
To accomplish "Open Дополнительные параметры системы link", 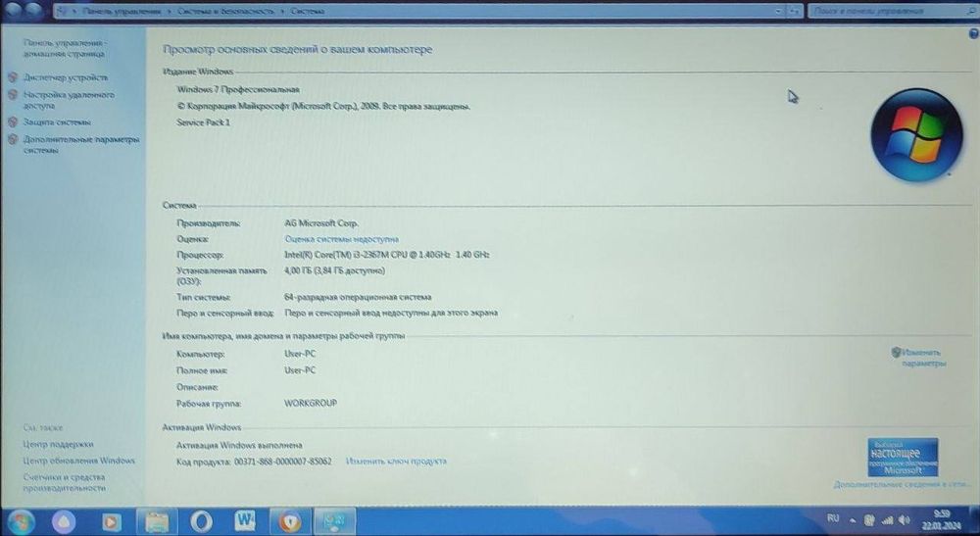I will click(x=81, y=145).
